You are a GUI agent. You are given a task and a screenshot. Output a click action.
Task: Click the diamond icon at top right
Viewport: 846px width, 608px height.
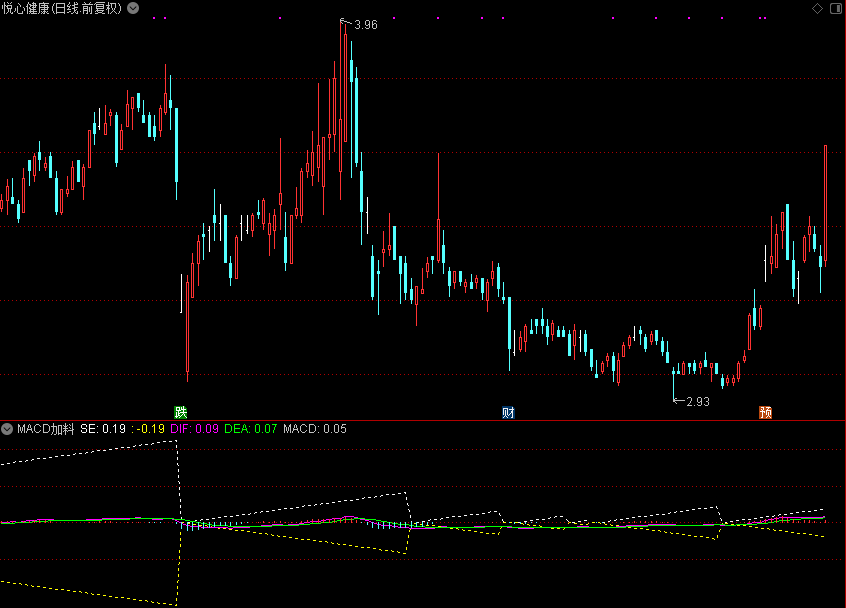[x=817, y=8]
